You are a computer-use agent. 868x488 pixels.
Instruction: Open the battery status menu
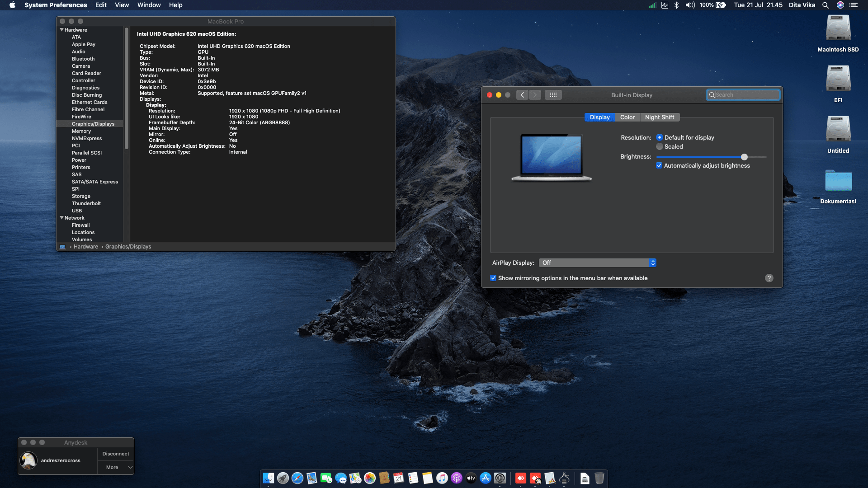pos(713,5)
